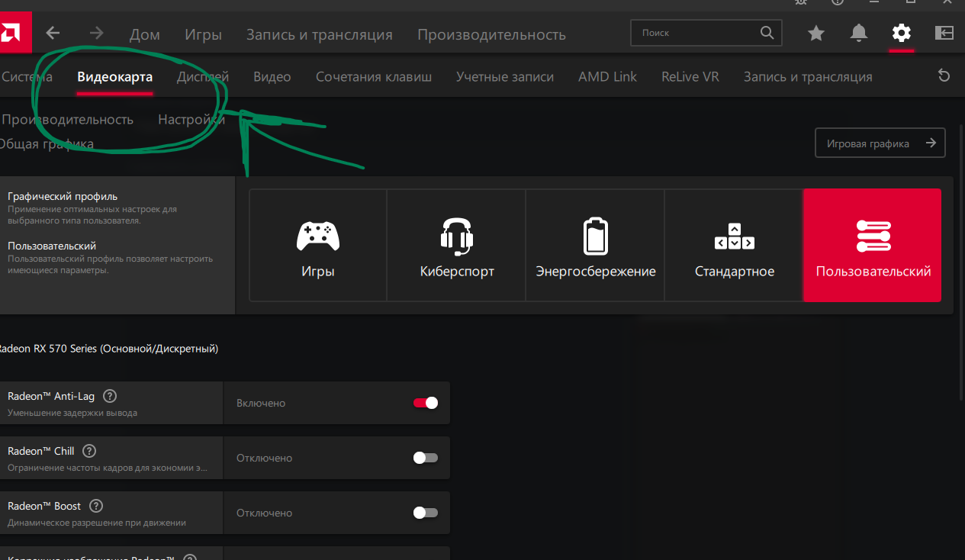The height and width of the screenshot is (560, 965).
Task: Open settings gear icon
Action: [902, 33]
